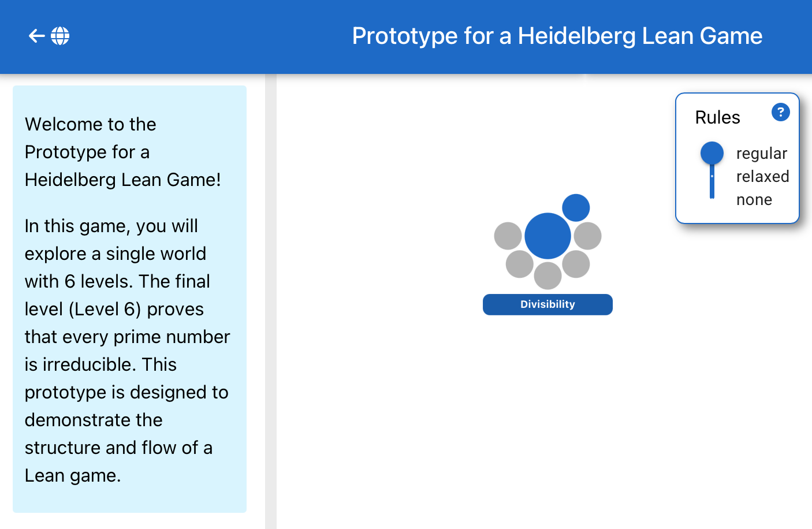Click the Rules slider track below the handle

tap(712, 185)
